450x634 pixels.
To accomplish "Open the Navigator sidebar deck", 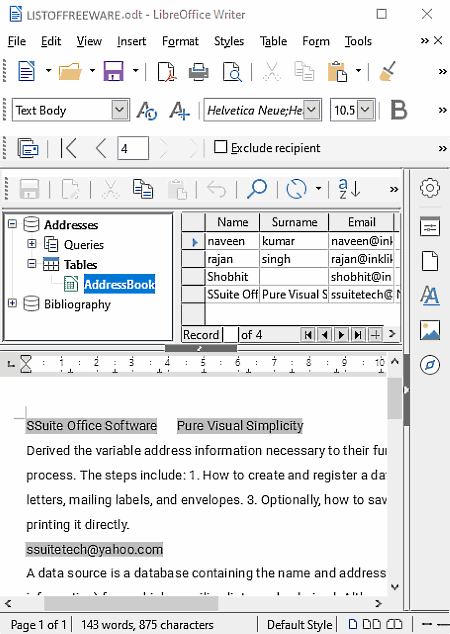I will click(429, 365).
